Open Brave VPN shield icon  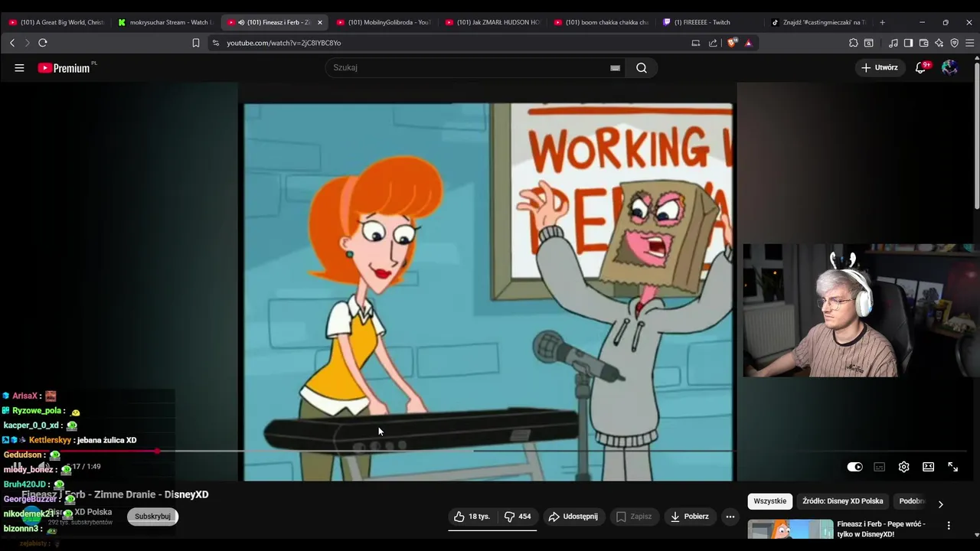point(954,43)
